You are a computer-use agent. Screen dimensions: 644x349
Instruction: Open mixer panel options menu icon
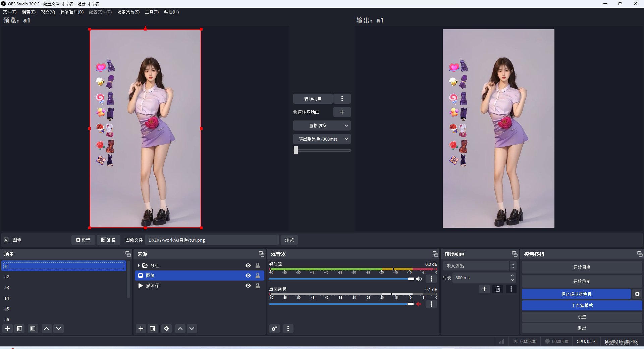288,329
